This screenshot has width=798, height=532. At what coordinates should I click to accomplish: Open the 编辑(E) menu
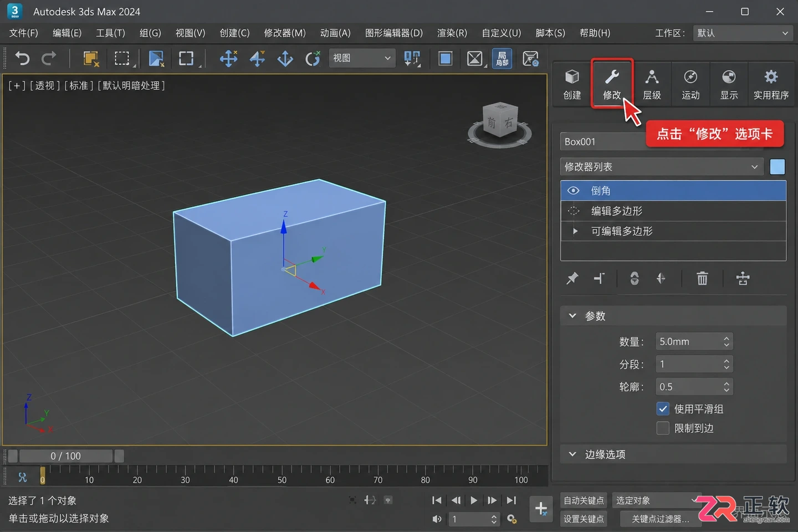point(67,33)
